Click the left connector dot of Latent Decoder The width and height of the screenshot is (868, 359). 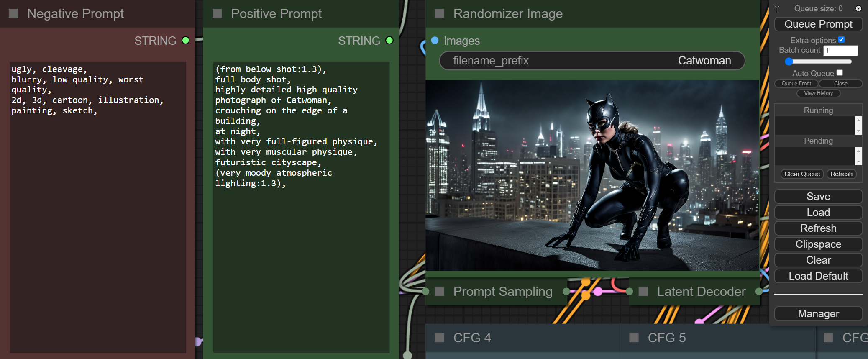click(x=630, y=292)
